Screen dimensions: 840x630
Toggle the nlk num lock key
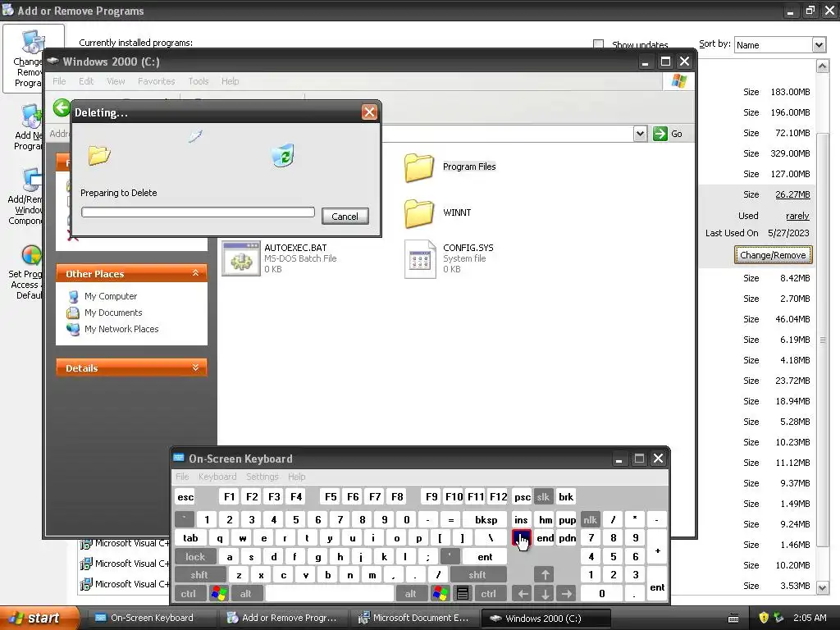(x=590, y=519)
